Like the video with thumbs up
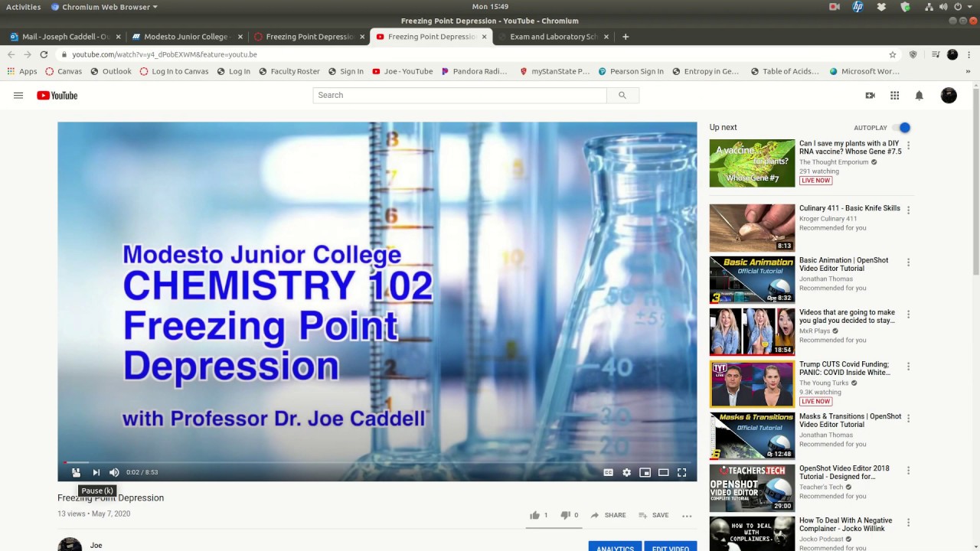This screenshot has height=551, width=980. (535, 515)
